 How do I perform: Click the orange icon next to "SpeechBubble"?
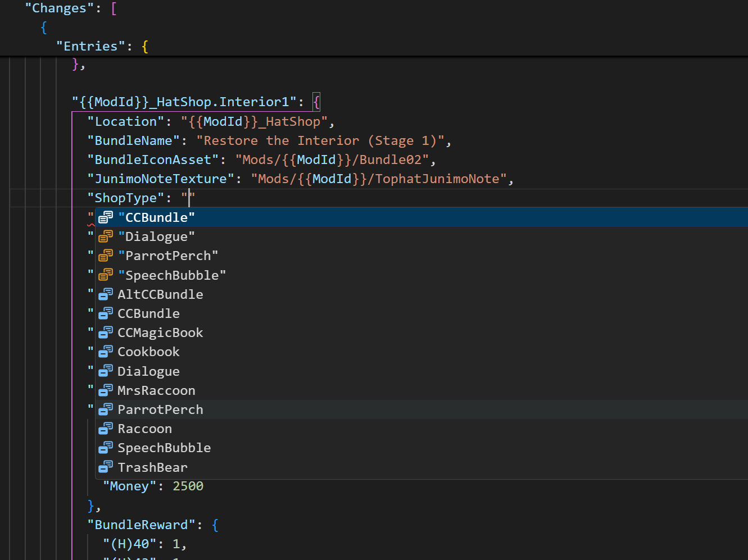click(x=106, y=275)
